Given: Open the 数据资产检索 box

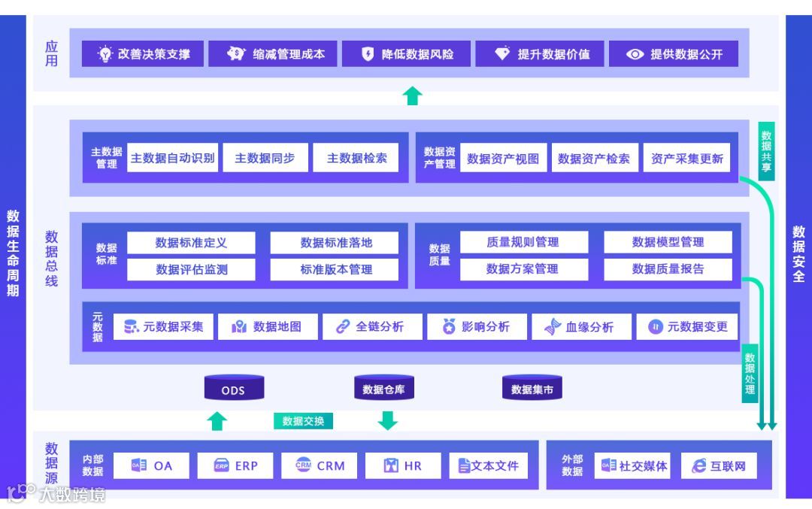Looking at the screenshot, I should pyautogui.click(x=594, y=158).
